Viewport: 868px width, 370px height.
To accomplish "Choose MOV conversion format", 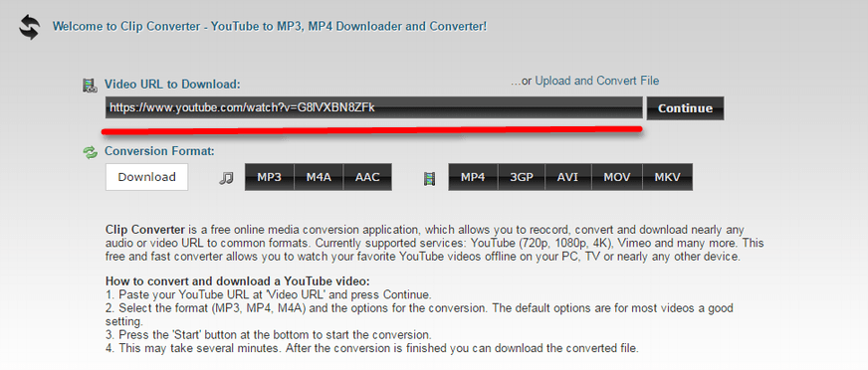I will 617,177.
